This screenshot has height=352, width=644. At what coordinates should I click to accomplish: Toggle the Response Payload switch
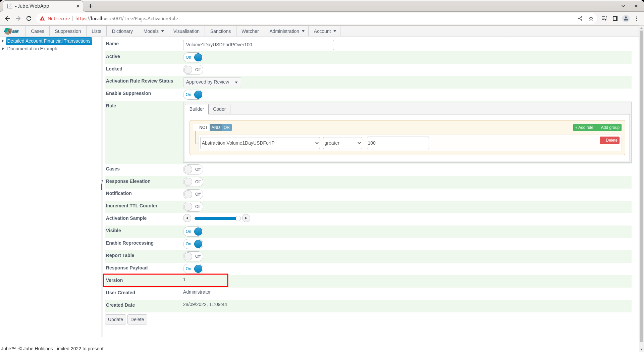point(193,269)
